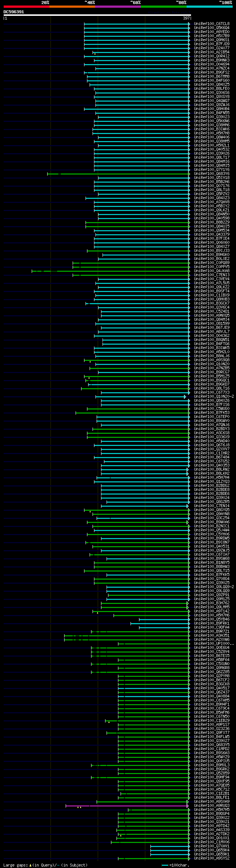
Task: Select hit UniRef100_A9YED0
Action: point(212,32)
